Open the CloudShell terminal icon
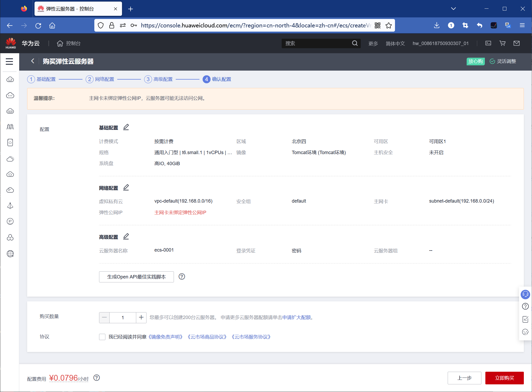532x392 pixels. tap(488, 43)
